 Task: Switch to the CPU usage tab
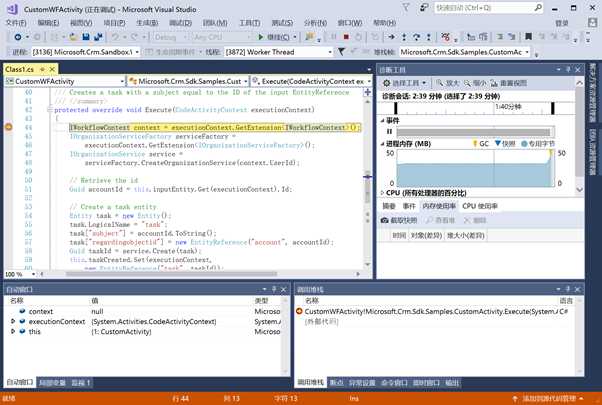[x=480, y=206]
